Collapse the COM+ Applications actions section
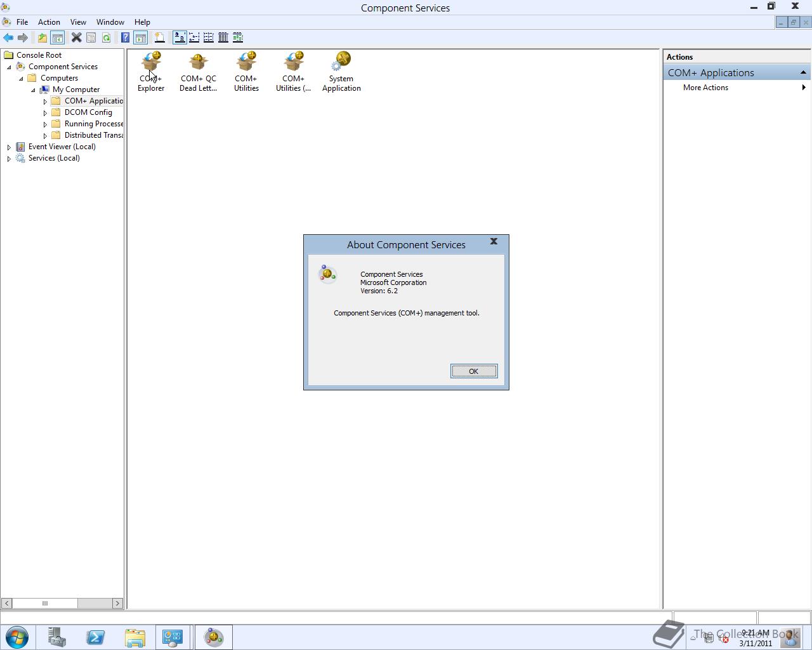The image size is (812, 650). (803, 73)
